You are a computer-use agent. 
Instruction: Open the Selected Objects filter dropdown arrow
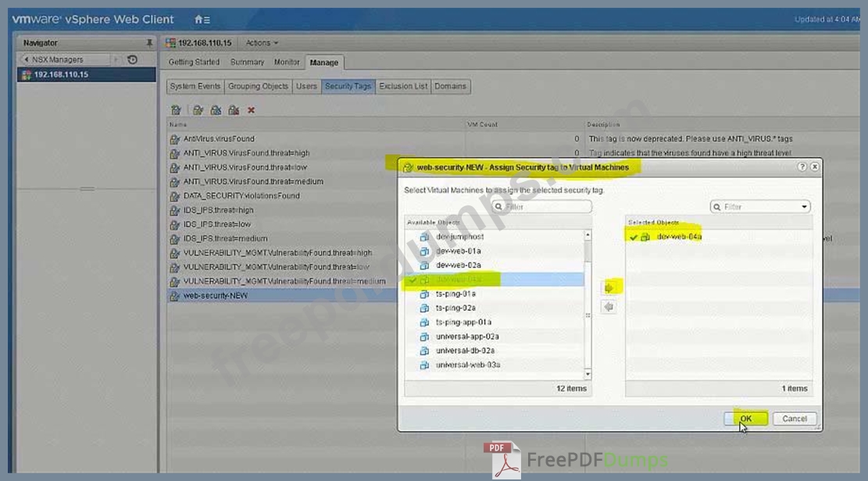pos(804,207)
